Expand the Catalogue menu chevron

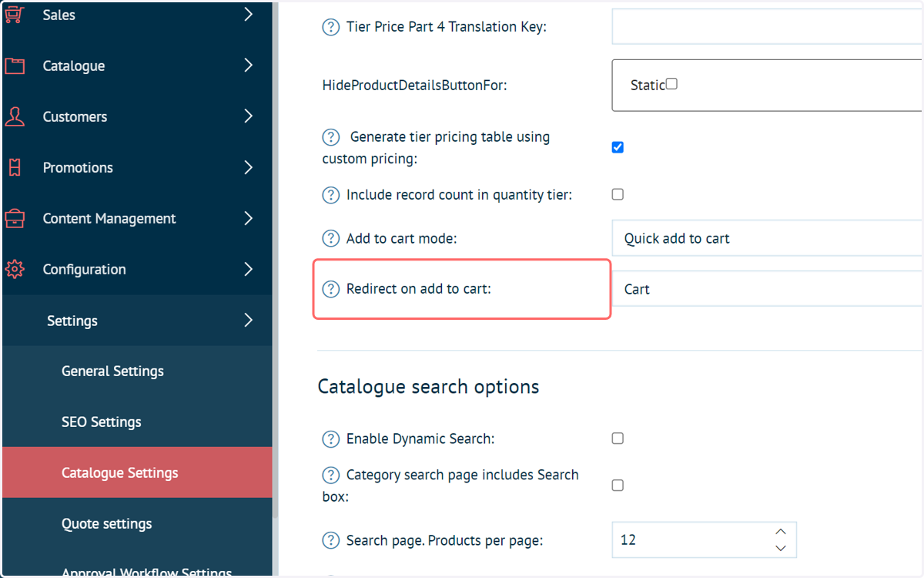(248, 66)
